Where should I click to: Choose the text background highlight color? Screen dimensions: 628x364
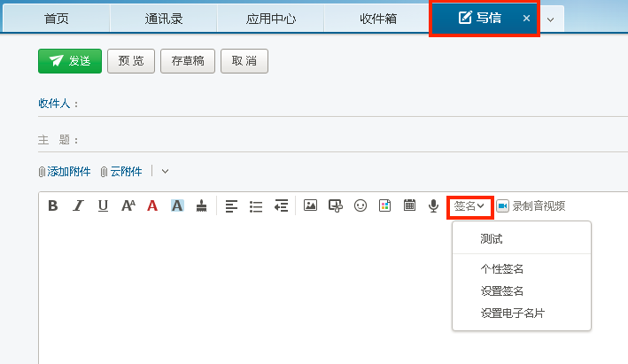coord(177,205)
